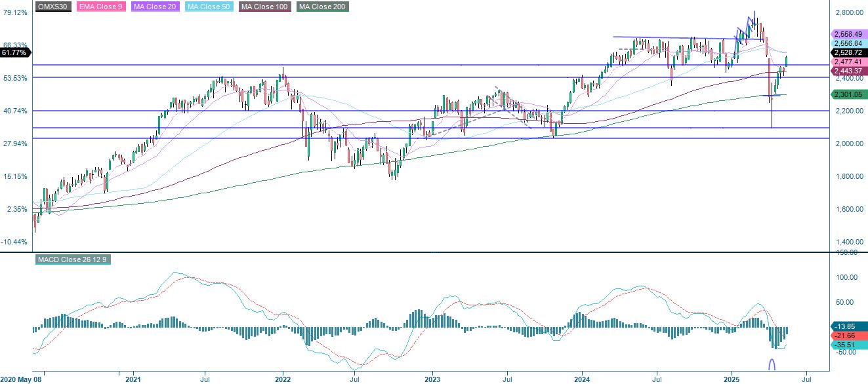Viewport: 868px width, 384px height.
Task: Click the 2022 time axis label
Action: pyautogui.click(x=283, y=379)
